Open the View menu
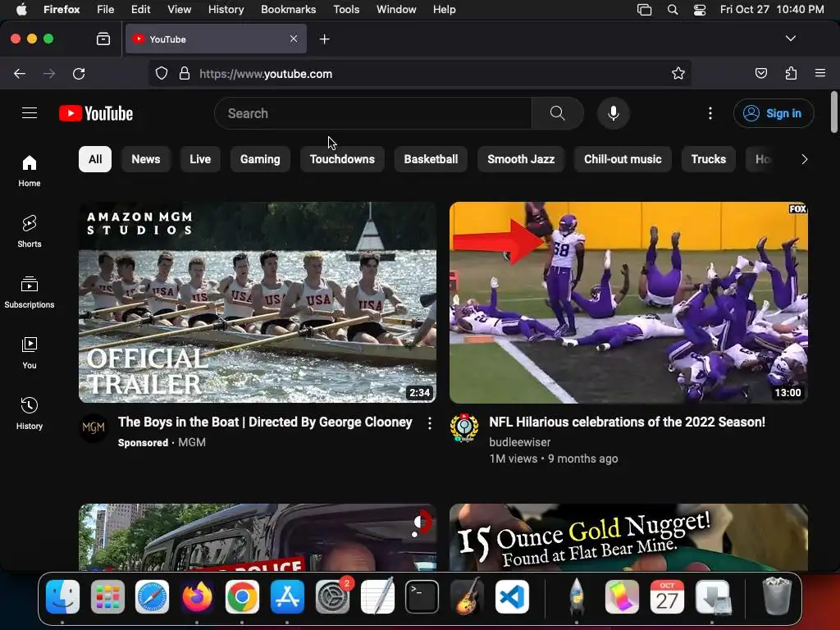 (x=179, y=10)
